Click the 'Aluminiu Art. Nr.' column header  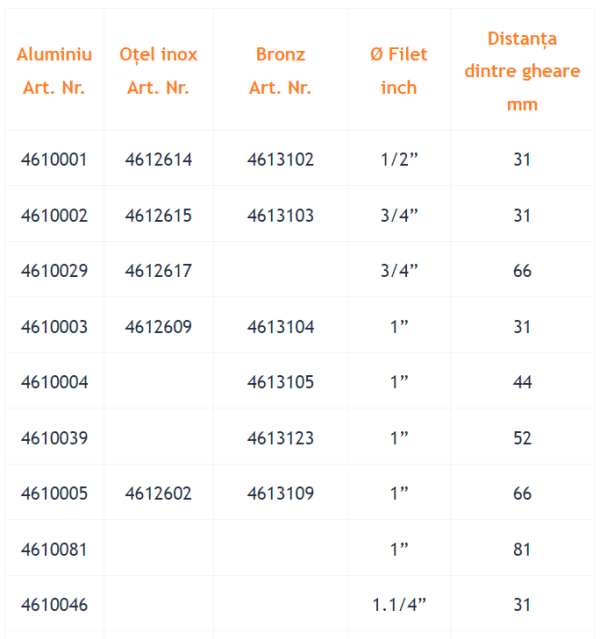[54, 71]
